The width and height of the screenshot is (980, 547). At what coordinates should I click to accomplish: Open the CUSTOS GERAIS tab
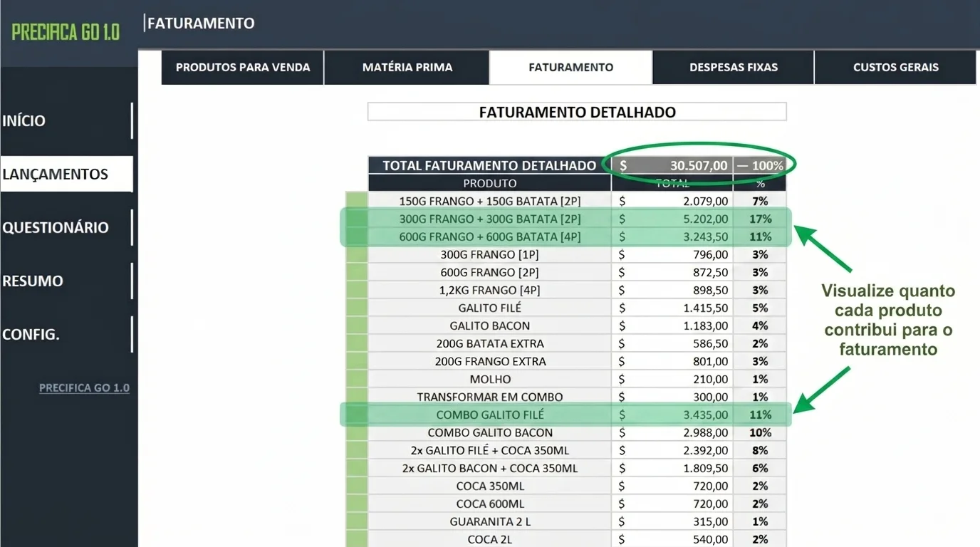(895, 67)
